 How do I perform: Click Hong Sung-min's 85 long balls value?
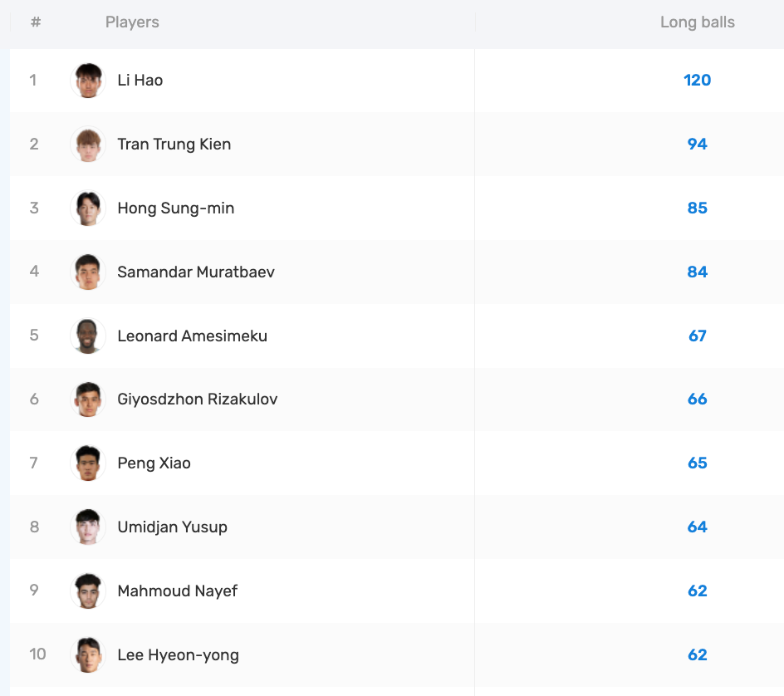(x=697, y=208)
